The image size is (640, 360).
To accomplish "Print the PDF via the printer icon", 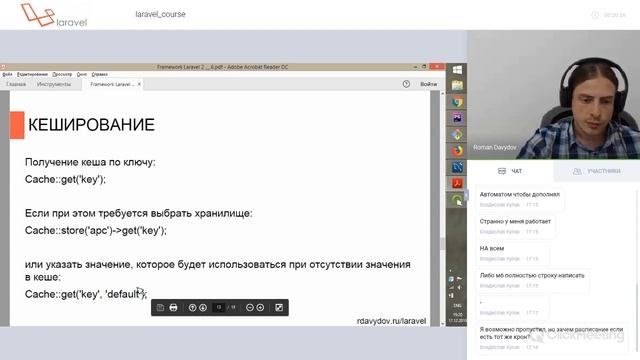I will pyautogui.click(x=173, y=307).
